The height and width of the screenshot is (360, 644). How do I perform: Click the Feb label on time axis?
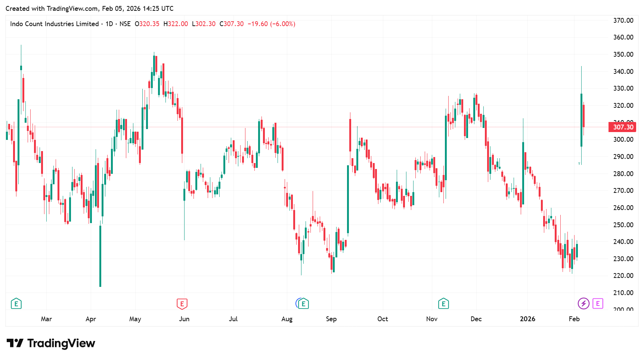(574, 319)
